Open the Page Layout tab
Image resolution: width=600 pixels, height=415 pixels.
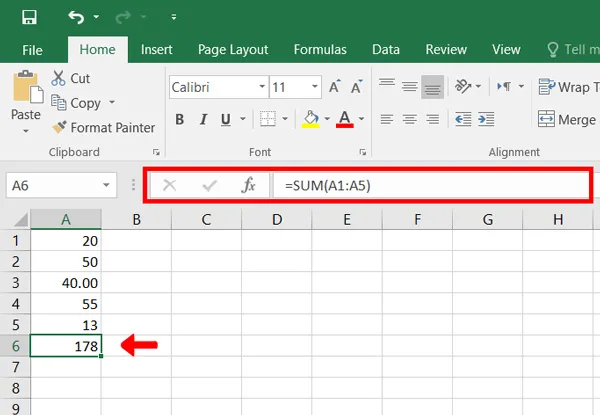[233, 50]
